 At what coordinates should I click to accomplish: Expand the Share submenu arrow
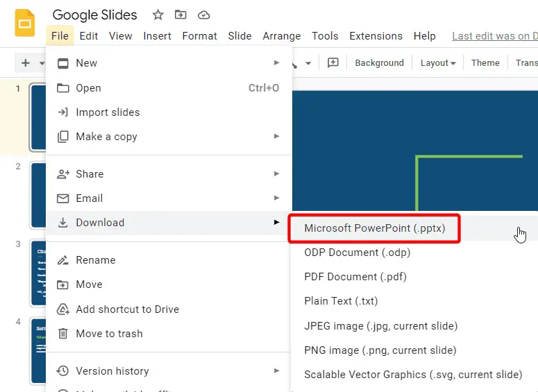(276, 173)
